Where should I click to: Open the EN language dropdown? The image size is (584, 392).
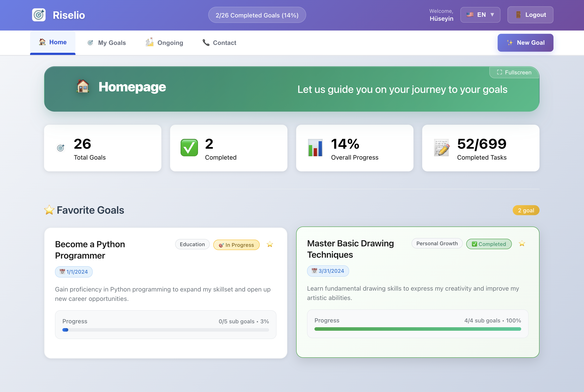[480, 15]
